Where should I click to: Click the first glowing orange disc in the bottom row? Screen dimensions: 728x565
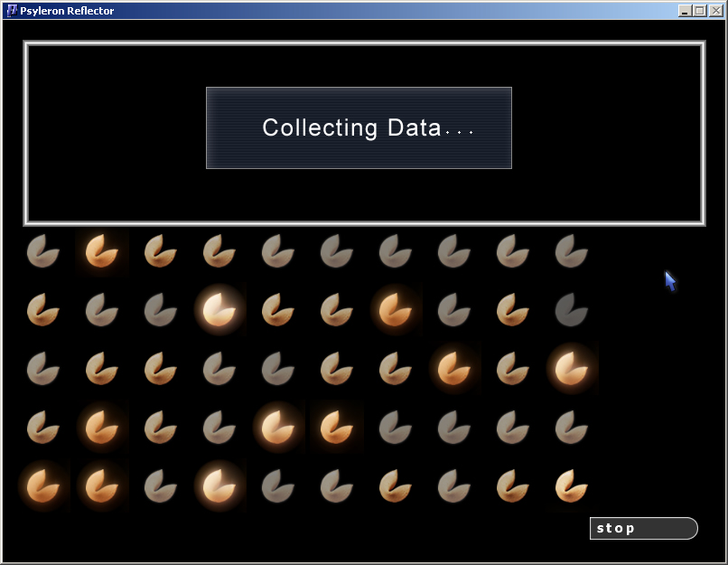pyautogui.click(x=43, y=486)
